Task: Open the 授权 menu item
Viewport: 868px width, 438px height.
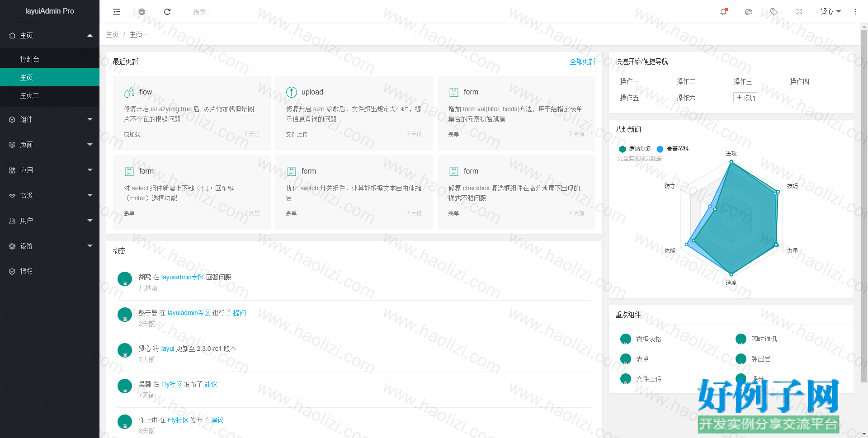Action: coord(50,271)
